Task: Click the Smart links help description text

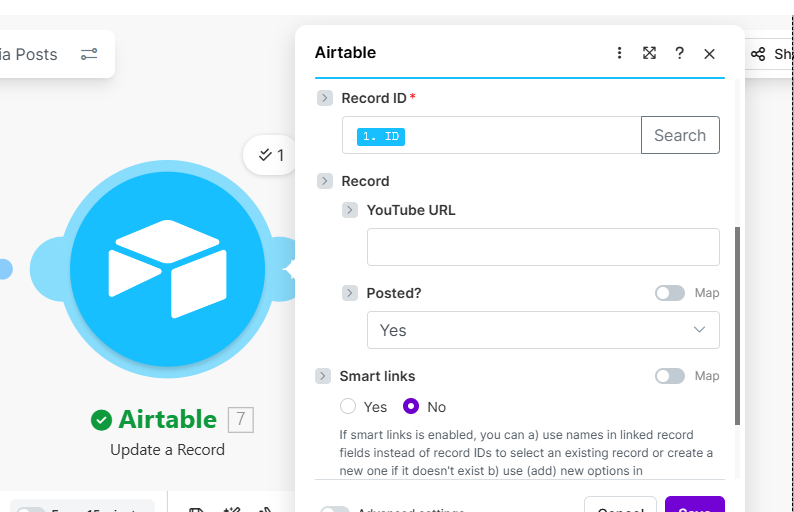Action: point(526,453)
